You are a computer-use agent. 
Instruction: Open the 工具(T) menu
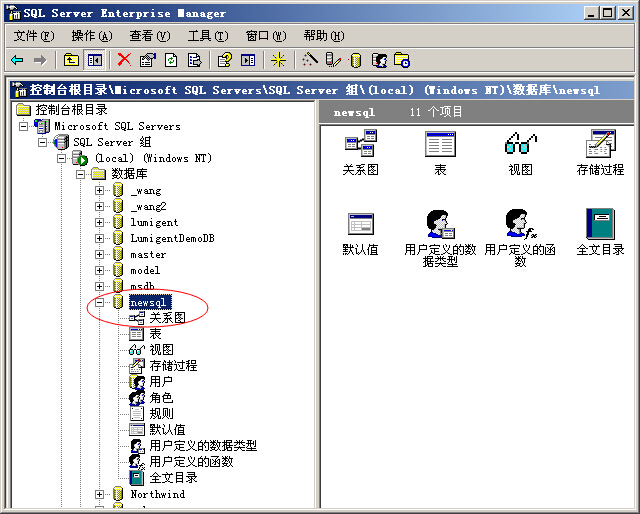pyautogui.click(x=206, y=36)
